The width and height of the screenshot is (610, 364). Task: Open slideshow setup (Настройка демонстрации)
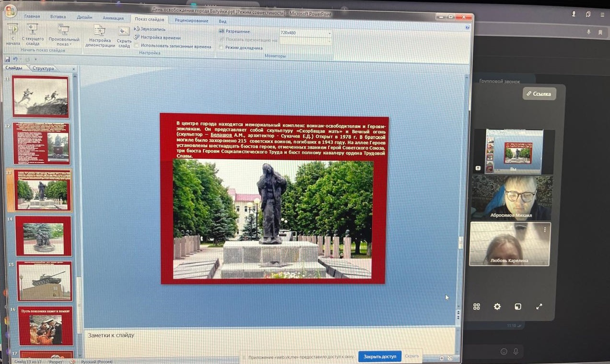click(100, 36)
